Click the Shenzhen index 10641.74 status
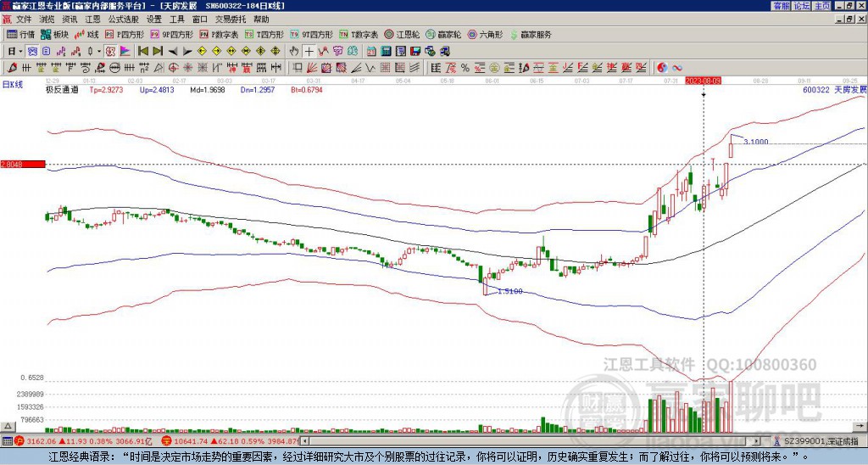 231,441
